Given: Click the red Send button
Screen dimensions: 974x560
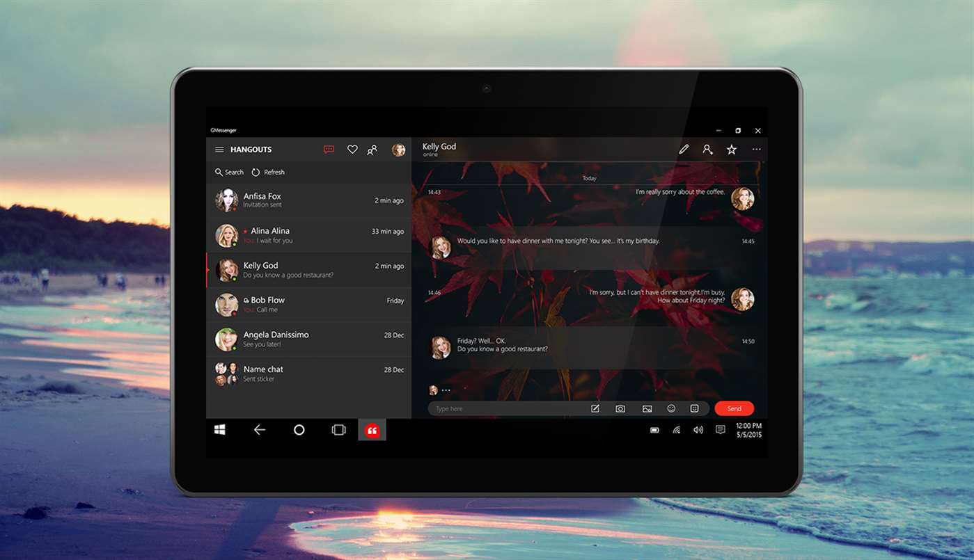Looking at the screenshot, I should (x=734, y=409).
